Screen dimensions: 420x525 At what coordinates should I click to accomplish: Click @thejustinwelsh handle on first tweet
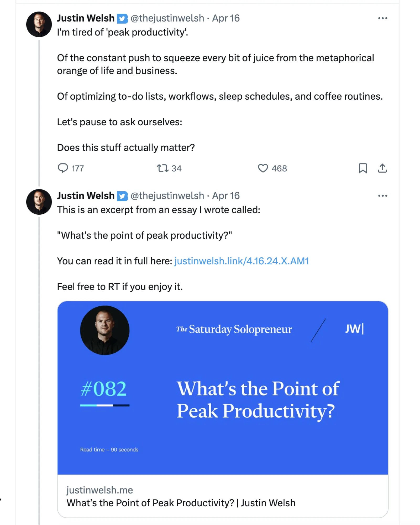tap(167, 18)
